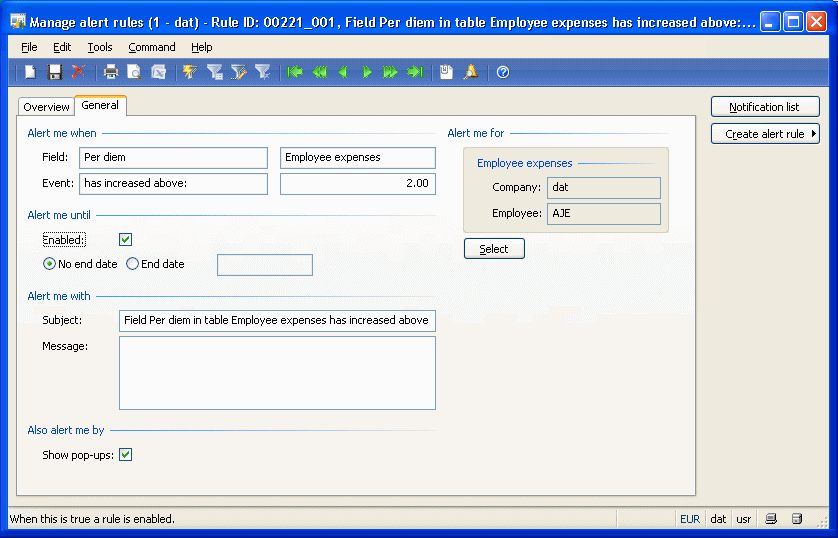Screen dimensions: 838x538
Task: Click the Export to Excel icon
Action: pos(158,72)
